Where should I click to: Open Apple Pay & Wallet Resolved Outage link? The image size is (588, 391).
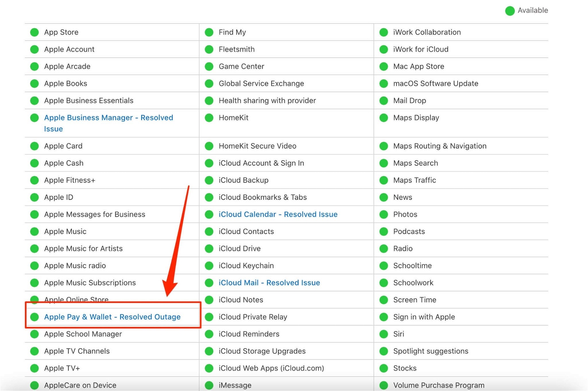[112, 317]
